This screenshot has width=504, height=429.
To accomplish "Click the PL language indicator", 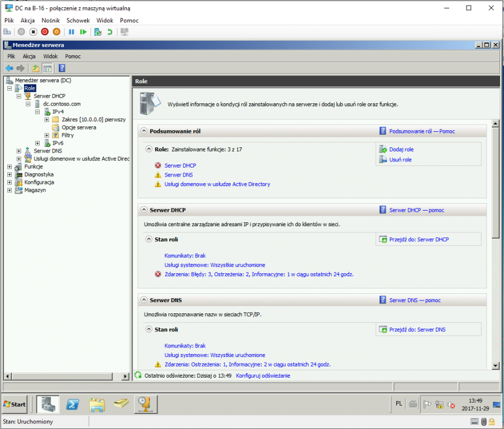I will (399, 404).
